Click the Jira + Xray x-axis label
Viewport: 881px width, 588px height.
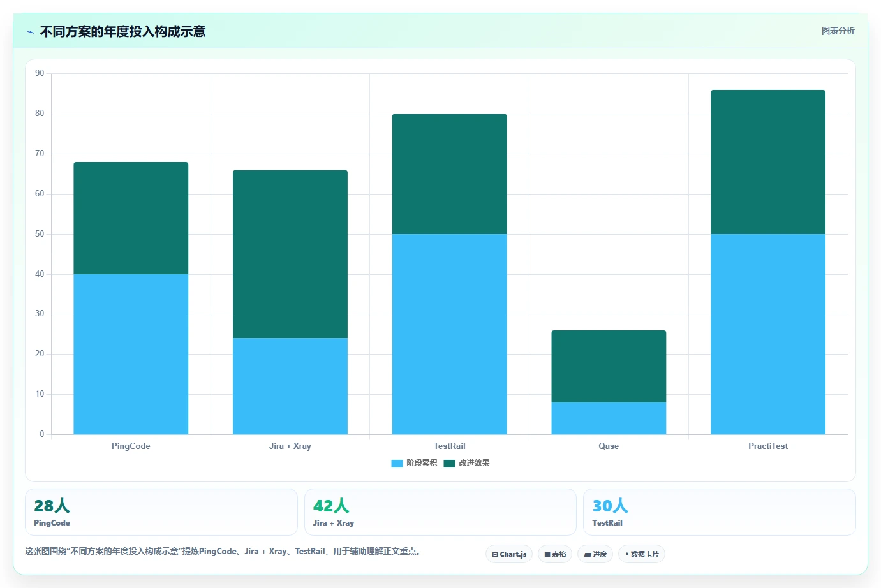coord(290,446)
